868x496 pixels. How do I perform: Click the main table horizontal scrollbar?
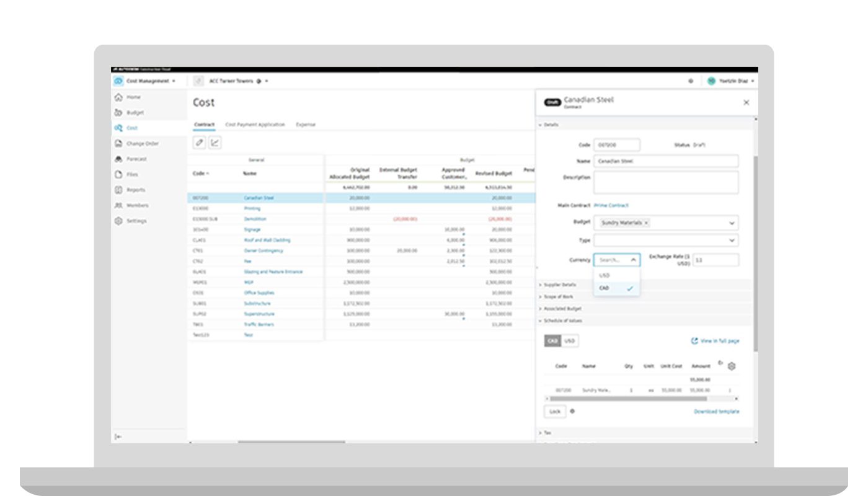(291, 442)
